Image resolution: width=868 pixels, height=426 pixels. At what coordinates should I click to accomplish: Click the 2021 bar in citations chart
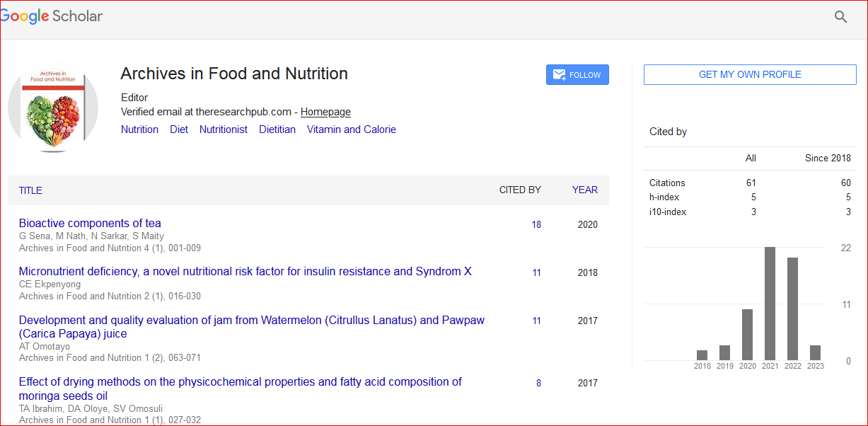tap(770, 303)
